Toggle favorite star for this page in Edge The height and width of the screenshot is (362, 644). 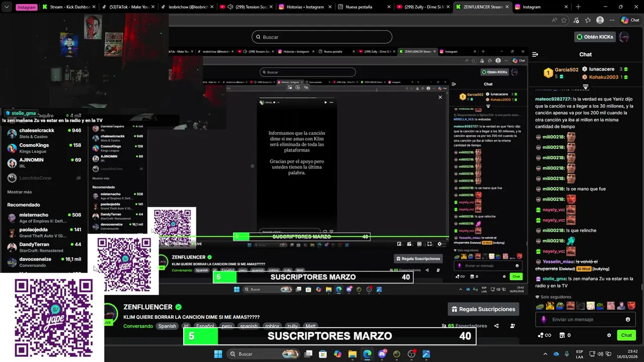pyautogui.click(x=564, y=20)
